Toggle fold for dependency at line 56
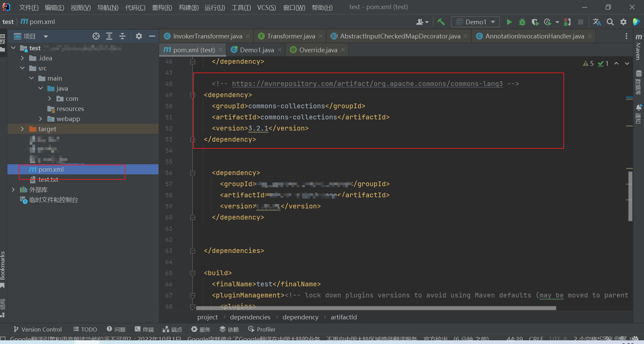The height and width of the screenshot is (344, 644). click(x=193, y=173)
